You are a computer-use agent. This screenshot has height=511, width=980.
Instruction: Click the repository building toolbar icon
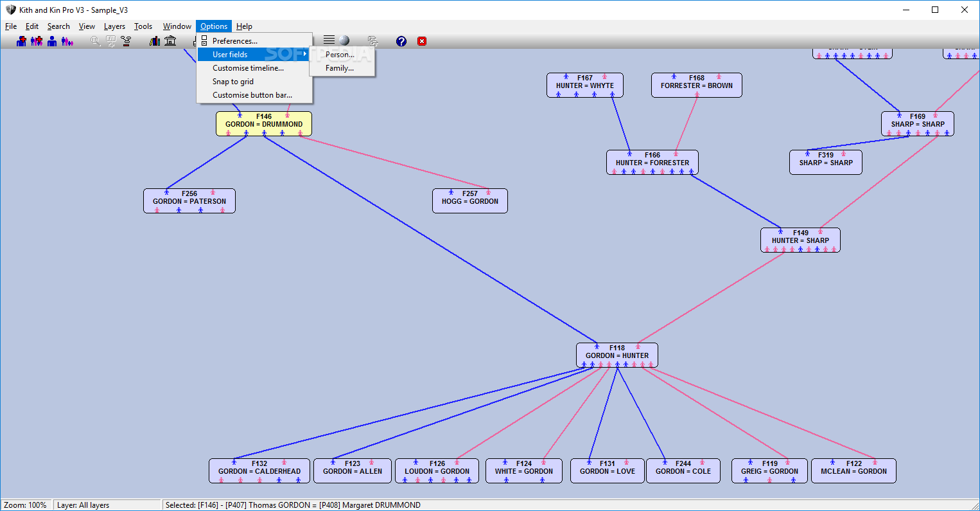170,41
